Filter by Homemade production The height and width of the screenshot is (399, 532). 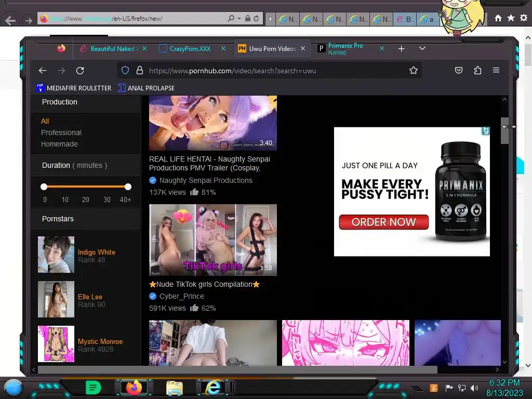pos(59,144)
